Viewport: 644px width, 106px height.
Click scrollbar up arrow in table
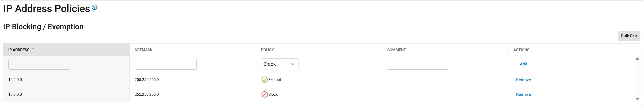click(x=637, y=59)
